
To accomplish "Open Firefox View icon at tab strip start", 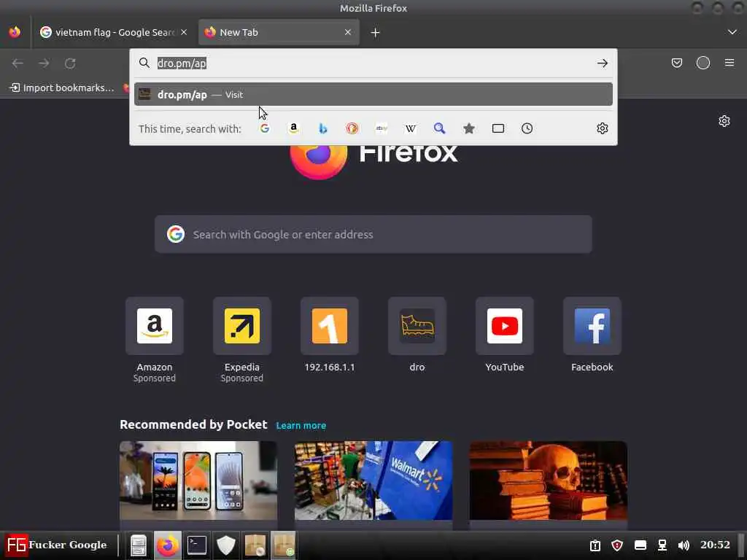I will coord(15,32).
